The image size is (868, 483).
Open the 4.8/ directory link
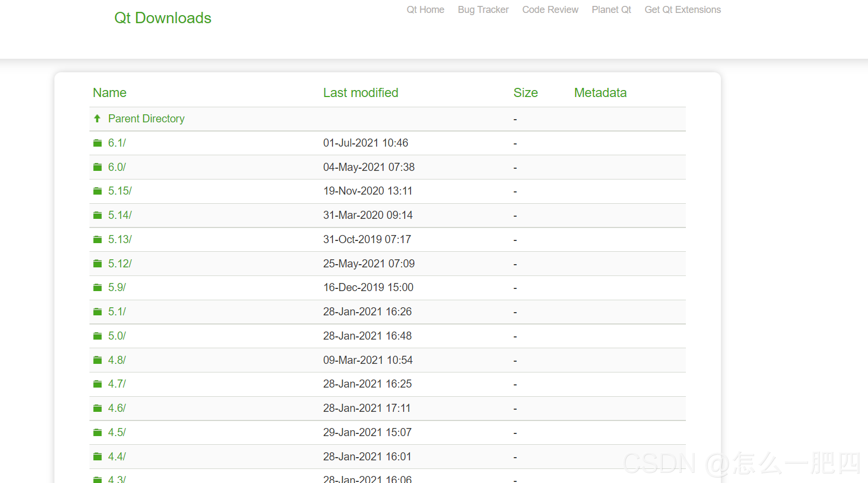click(117, 360)
